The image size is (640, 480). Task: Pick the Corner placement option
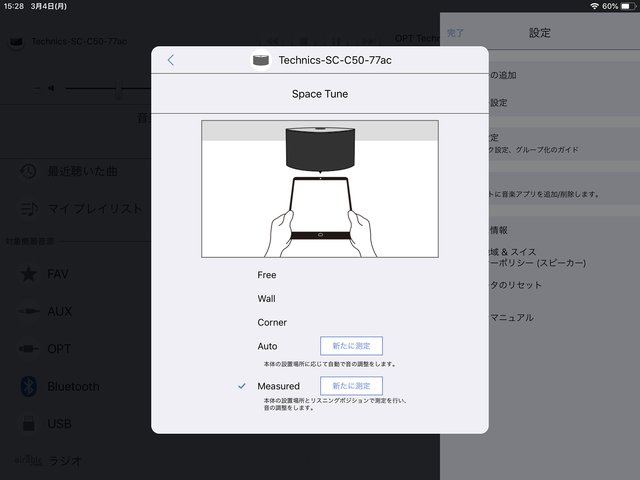[x=271, y=322]
